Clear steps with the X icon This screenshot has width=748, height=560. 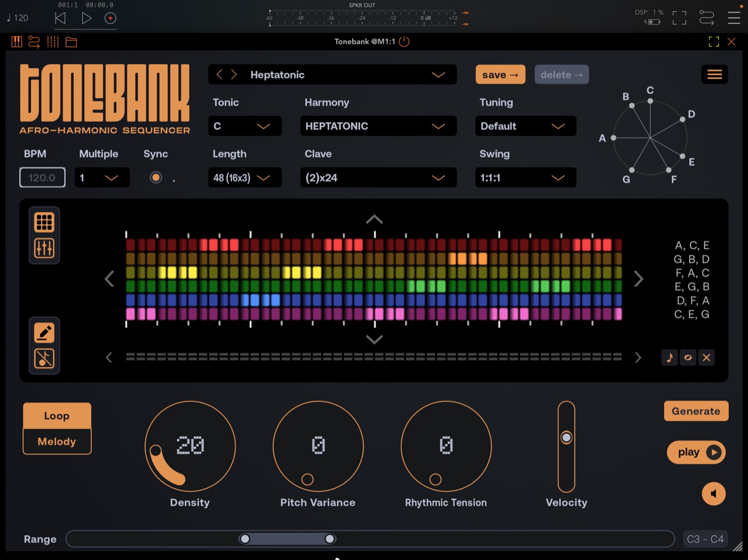(x=706, y=358)
